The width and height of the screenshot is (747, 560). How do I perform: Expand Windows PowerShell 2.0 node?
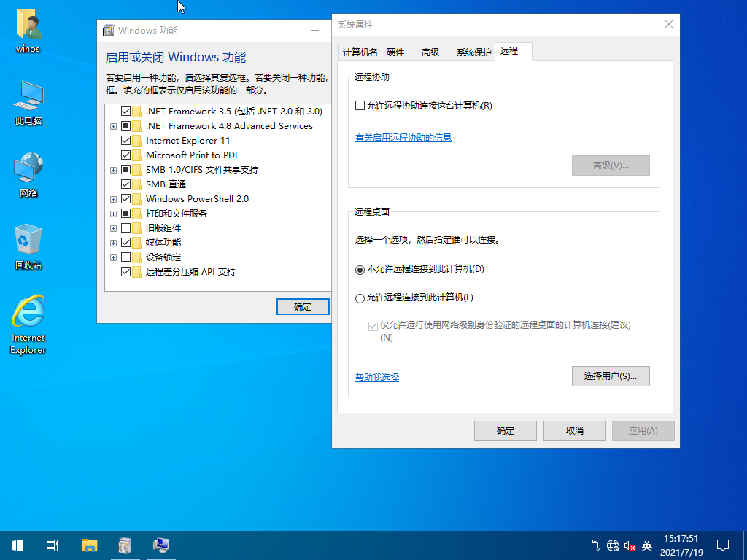point(113,200)
